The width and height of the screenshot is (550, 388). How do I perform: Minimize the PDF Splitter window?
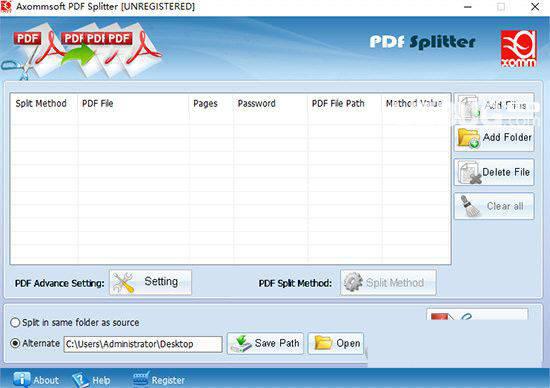(468, 7)
